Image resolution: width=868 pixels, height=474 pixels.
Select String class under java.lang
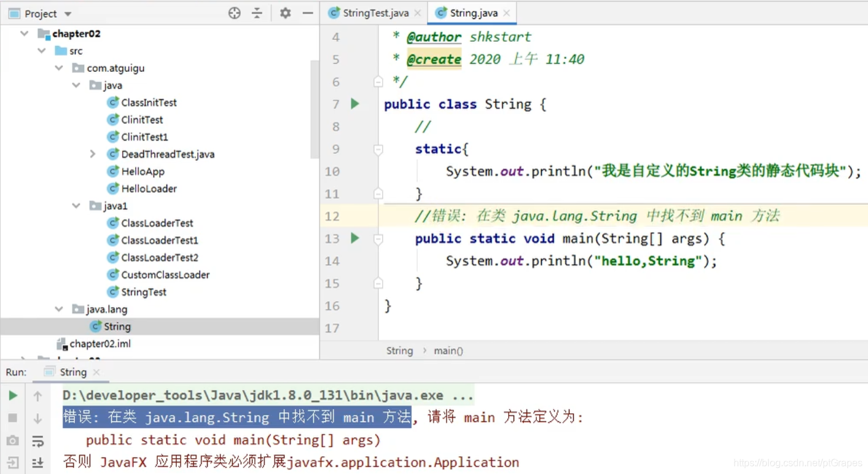pyautogui.click(x=117, y=327)
